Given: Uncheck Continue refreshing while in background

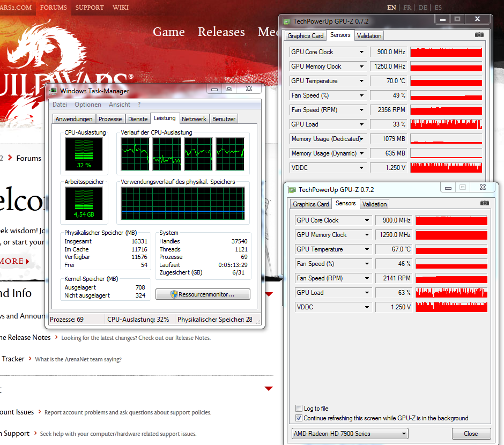Looking at the screenshot, I should [x=299, y=418].
